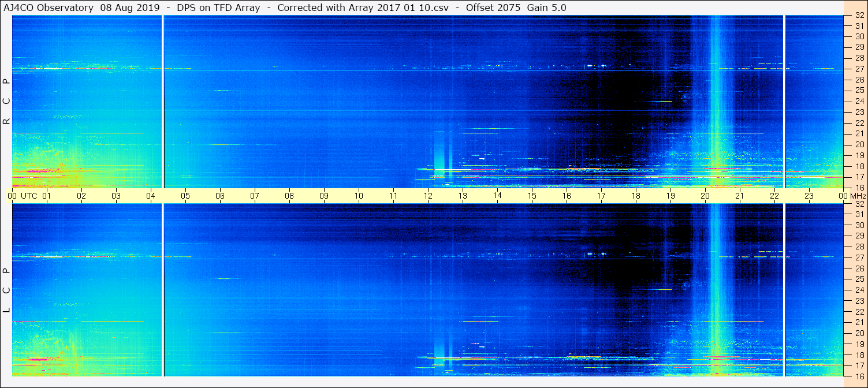
Task: Click the 'AJ4CO Observatory' title text
Action: click(x=49, y=8)
